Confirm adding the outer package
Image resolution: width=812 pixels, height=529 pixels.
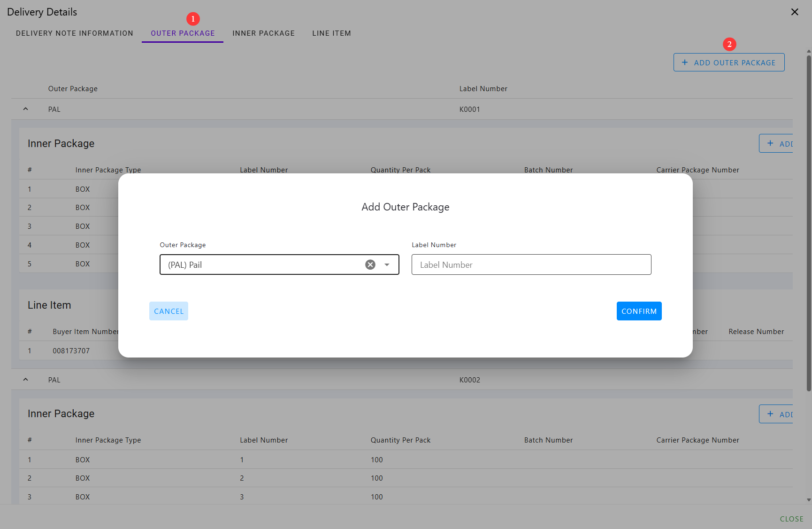click(639, 311)
